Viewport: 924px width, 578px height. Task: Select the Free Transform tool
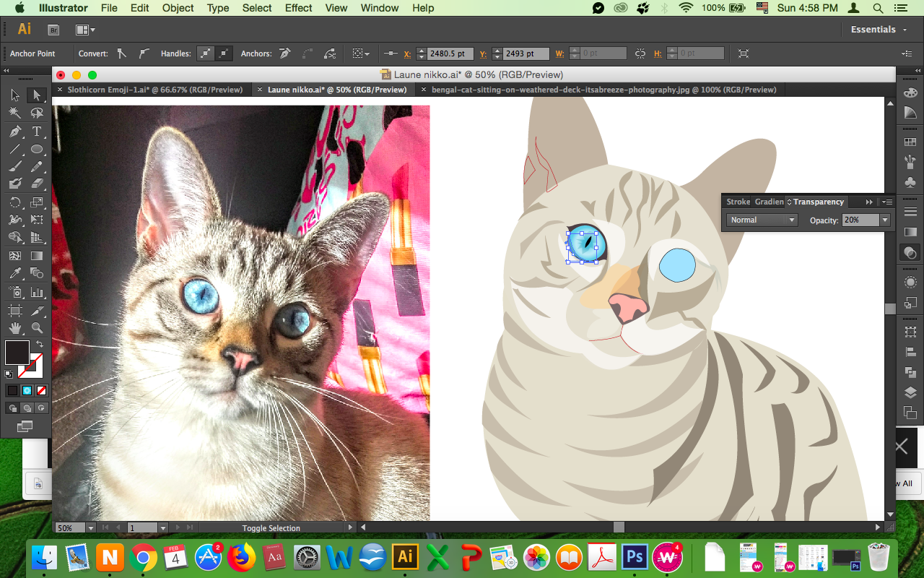(x=37, y=220)
